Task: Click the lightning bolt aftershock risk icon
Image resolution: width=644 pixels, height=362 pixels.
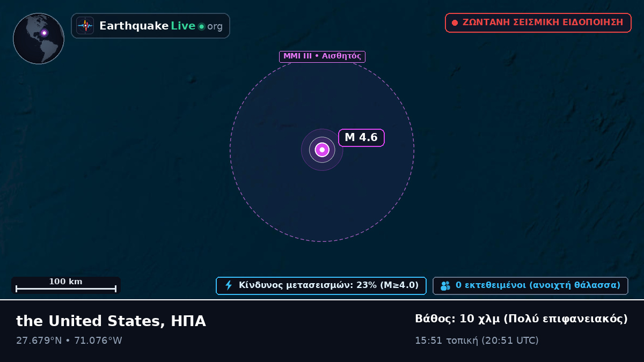Action: (229, 285)
